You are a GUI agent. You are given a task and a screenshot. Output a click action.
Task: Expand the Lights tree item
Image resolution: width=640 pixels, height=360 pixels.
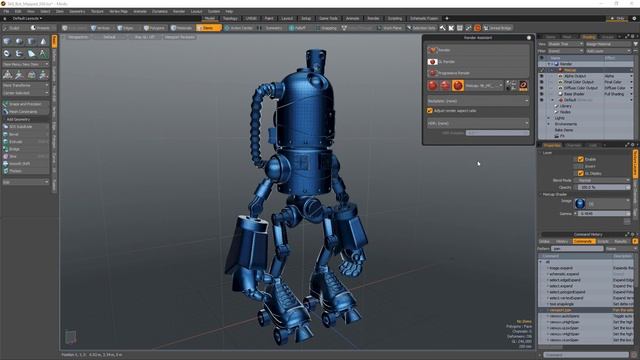[x=549, y=118]
